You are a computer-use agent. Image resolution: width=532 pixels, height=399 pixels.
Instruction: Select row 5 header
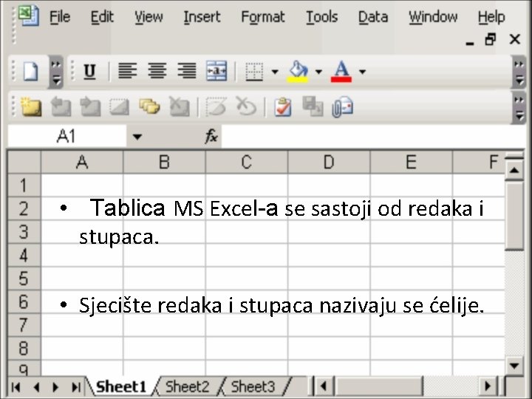click(24, 279)
